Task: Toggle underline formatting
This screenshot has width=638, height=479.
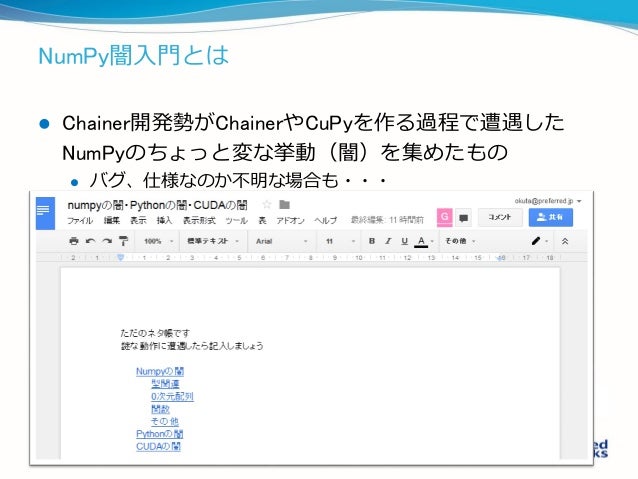Action: [x=404, y=241]
